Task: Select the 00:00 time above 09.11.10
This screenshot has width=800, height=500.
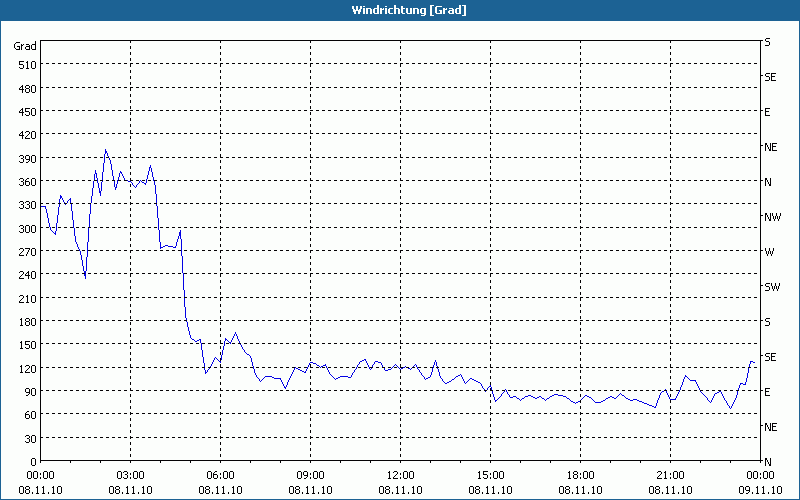Action: pyautogui.click(x=760, y=476)
